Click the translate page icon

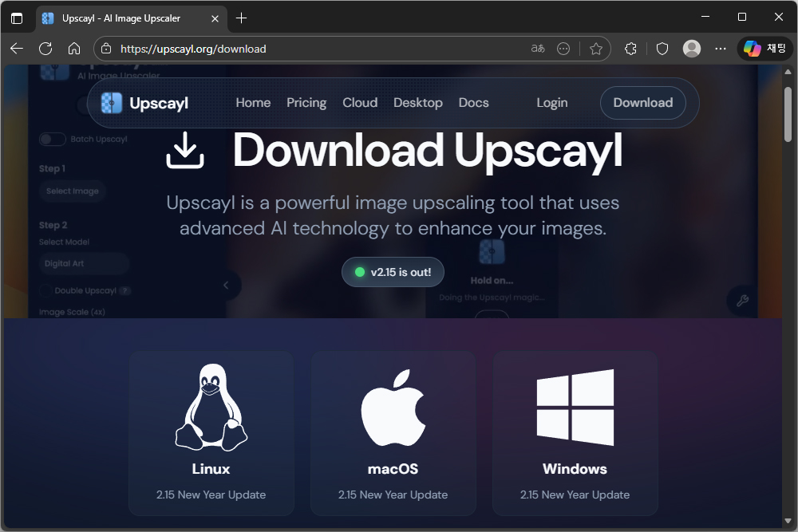[538, 49]
